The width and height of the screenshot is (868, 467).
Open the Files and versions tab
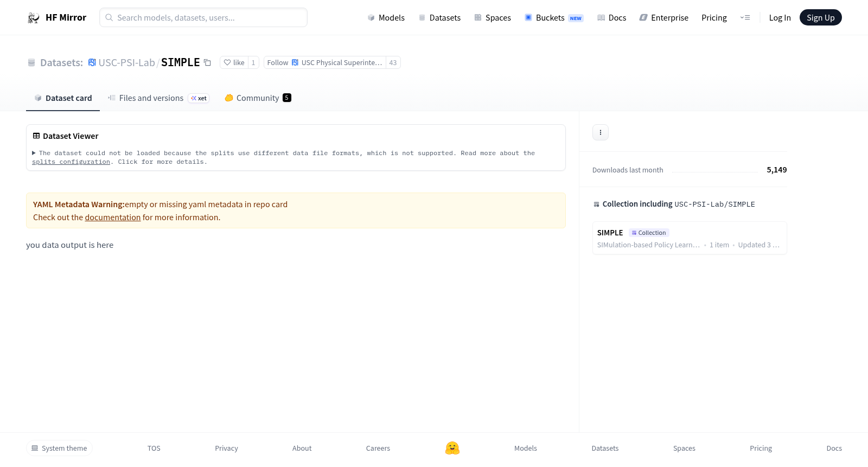pos(158,98)
